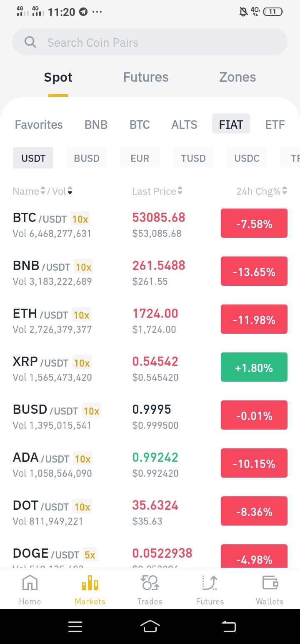Image resolution: width=300 pixels, height=644 pixels.
Task: Select the BUSD quote currency chip
Action: click(87, 158)
